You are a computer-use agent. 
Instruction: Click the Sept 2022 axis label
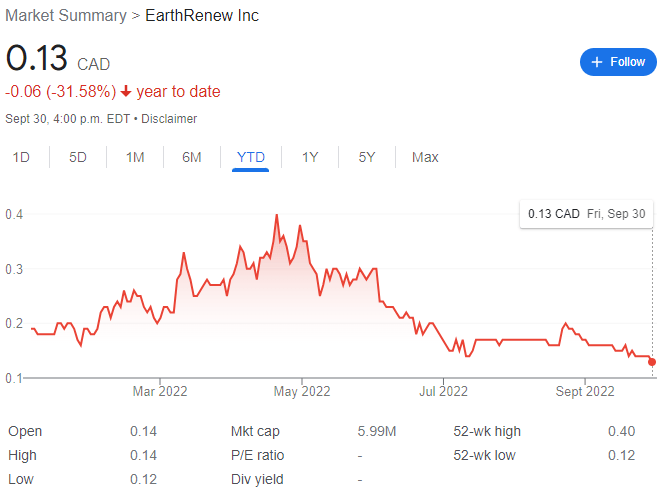[585, 392]
